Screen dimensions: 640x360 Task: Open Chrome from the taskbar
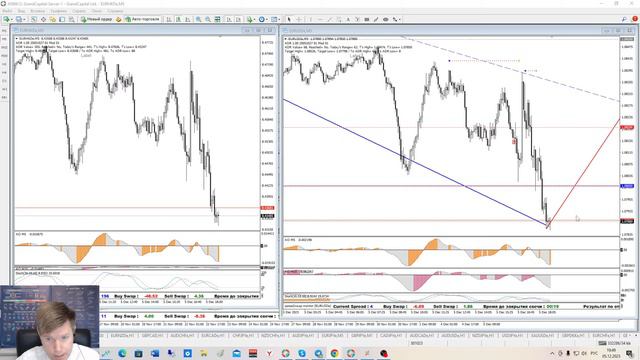coord(334,353)
